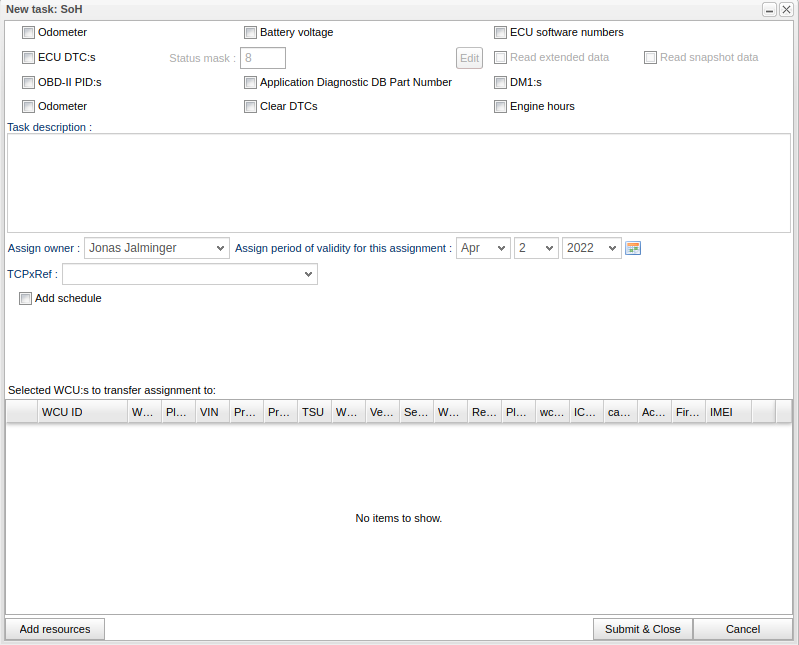Viewport: 799px width, 645px height.
Task: Open the calendar date picker icon
Action: pyautogui.click(x=632, y=248)
